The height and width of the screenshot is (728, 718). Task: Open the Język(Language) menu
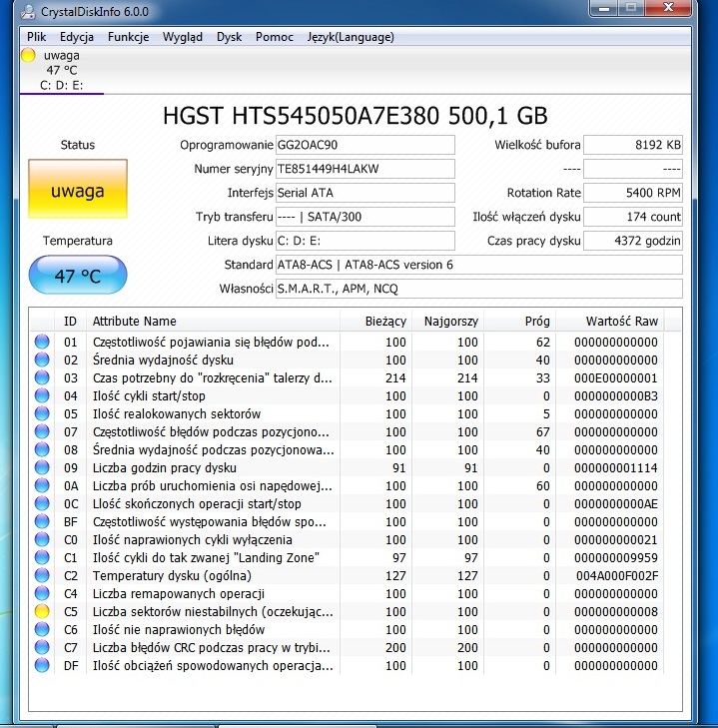[351, 37]
